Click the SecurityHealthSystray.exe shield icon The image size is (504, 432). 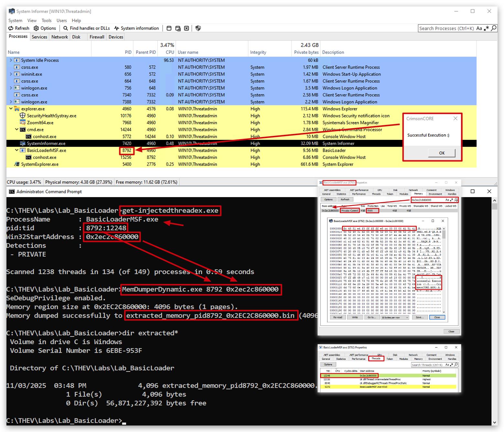pos(23,116)
